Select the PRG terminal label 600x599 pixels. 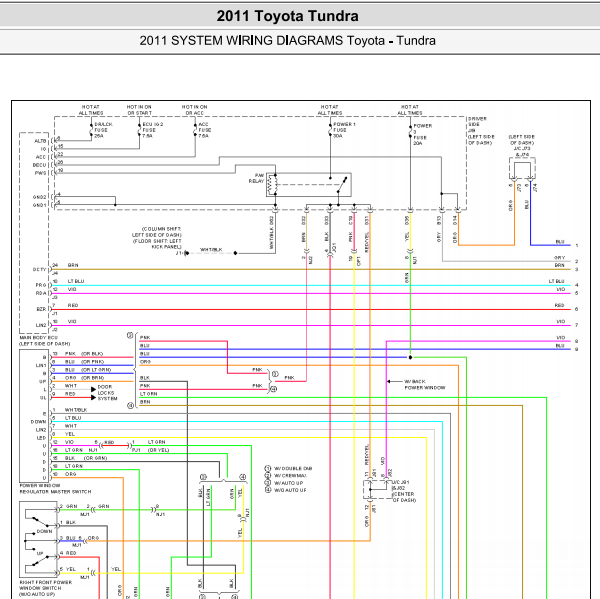(41, 286)
